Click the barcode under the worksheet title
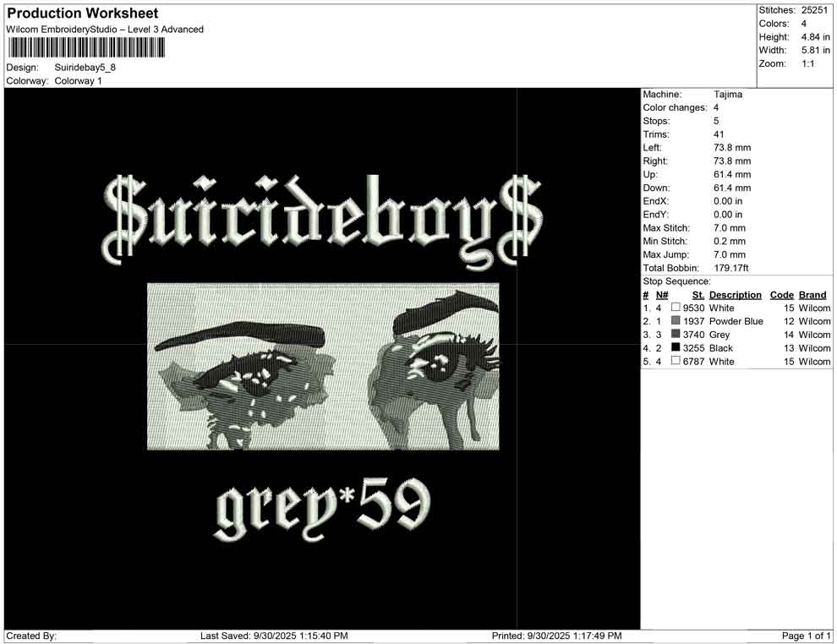This screenshot has height=644, width=837. 86,47
